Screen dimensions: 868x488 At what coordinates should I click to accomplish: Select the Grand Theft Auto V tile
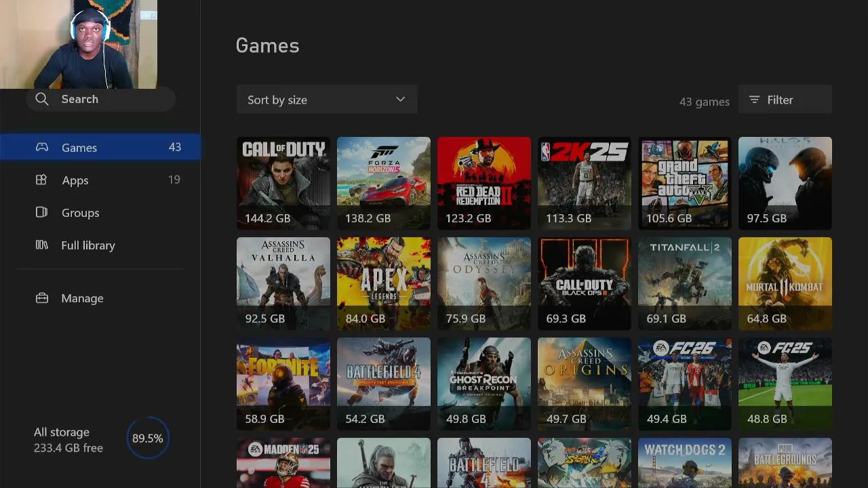[x=685, y=183]
